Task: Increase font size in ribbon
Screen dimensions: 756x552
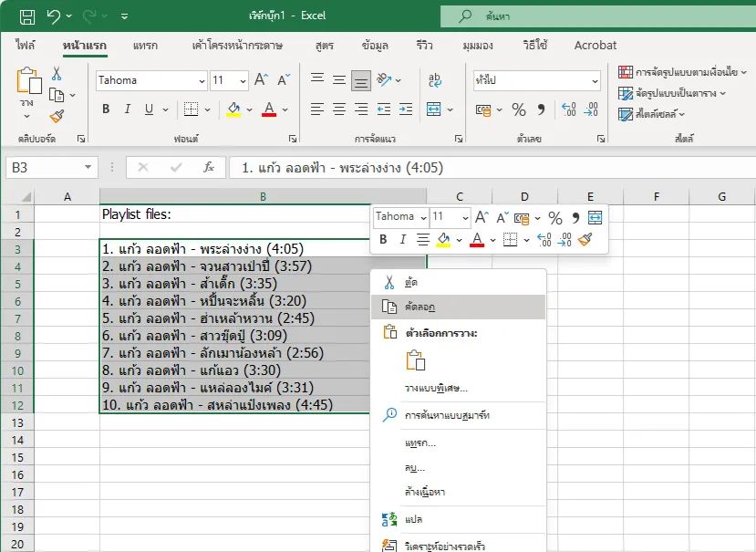Action: click(x=262, y=79)
